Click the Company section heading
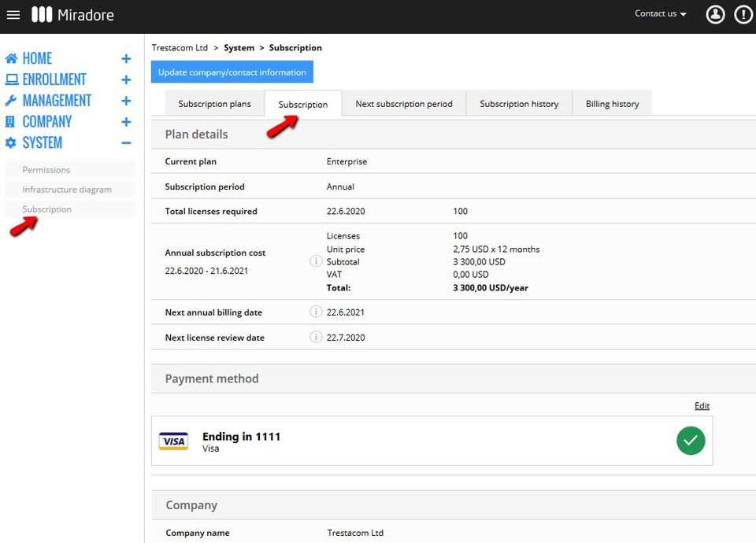The width and height of the screenshot is (756, 543). click(x=191, y=505)
